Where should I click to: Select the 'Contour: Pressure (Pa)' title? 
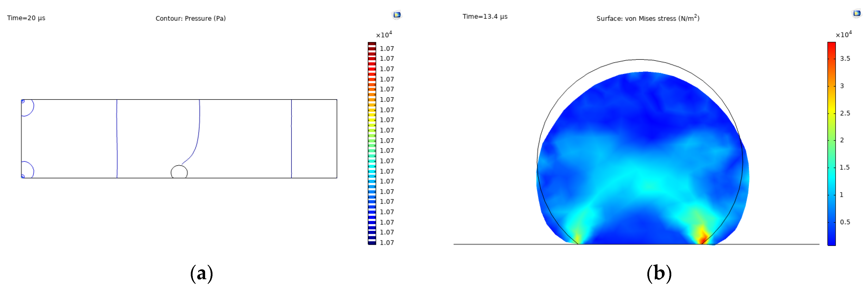190,18
